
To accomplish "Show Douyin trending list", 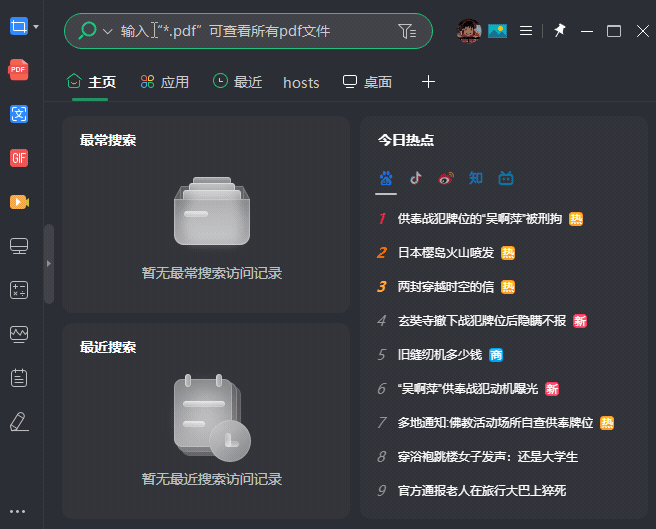I will tap(416, 178).
